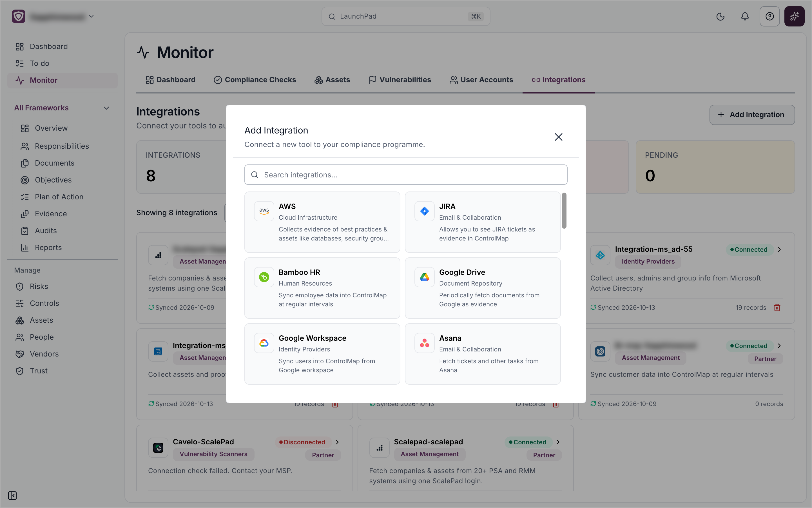The width and height of the screenshot is (812, 508).
Task: Expand the Scalepad-scalepad card chevron
Action: (558, 442)
